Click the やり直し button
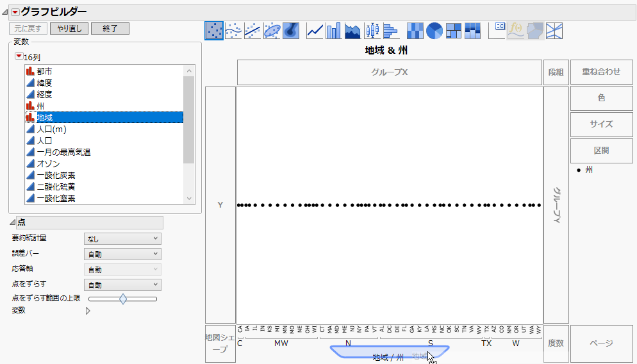Screen dimensions: 637x364 point(69,28)
